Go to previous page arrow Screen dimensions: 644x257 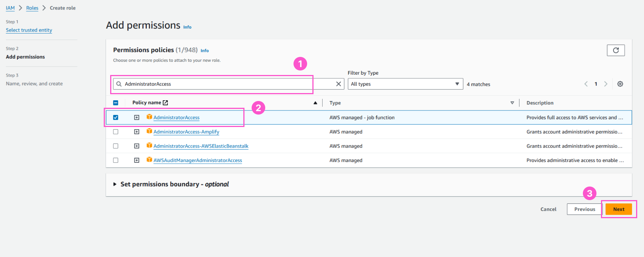click(586, 84)
